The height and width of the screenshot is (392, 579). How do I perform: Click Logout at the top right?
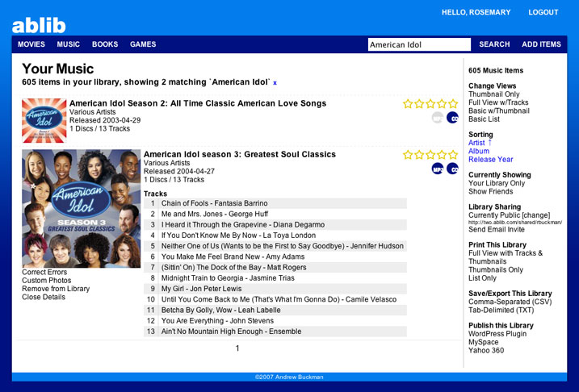pos(543,12)
